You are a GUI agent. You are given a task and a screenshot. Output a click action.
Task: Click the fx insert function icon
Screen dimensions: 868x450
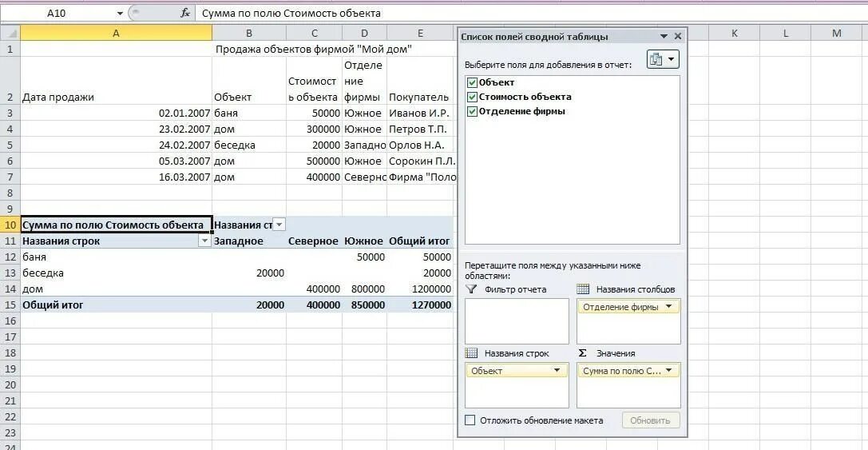[186, 13]
